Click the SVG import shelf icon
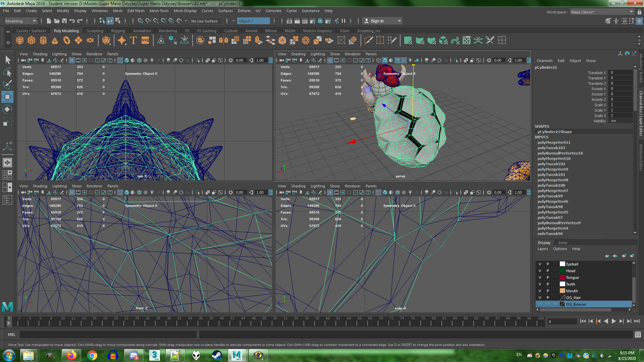Image resolution: width=644 pixels, height=362 pixels. (x=145, y=41)
